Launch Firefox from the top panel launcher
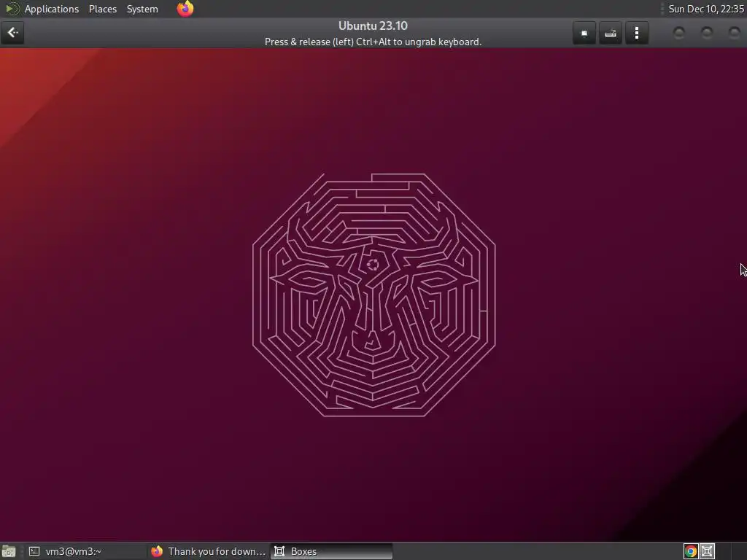This screenshot has width=747, height=560. pyautogui.click(x=185, y=9)
